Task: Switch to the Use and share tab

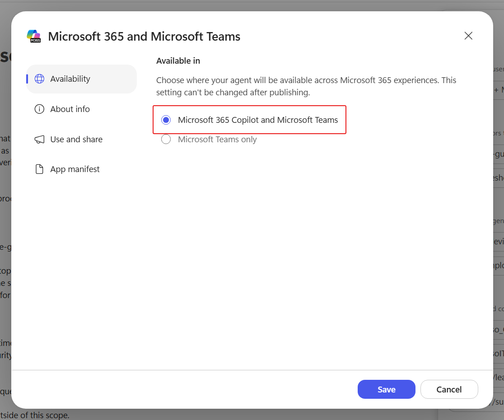Action: [x=81, y=140]
